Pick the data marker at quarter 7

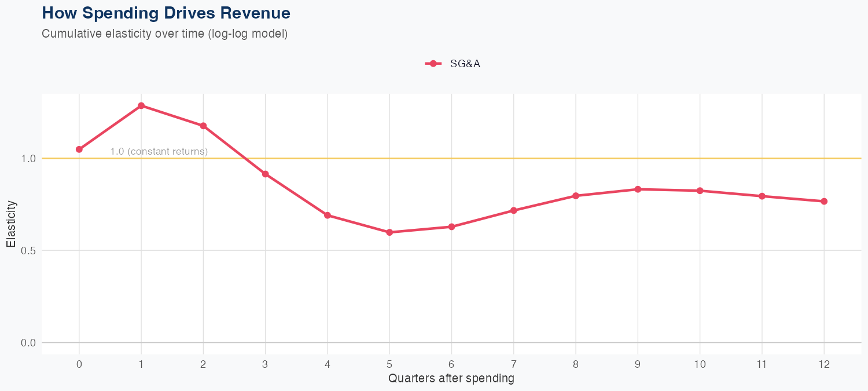(x=514, y=210)
